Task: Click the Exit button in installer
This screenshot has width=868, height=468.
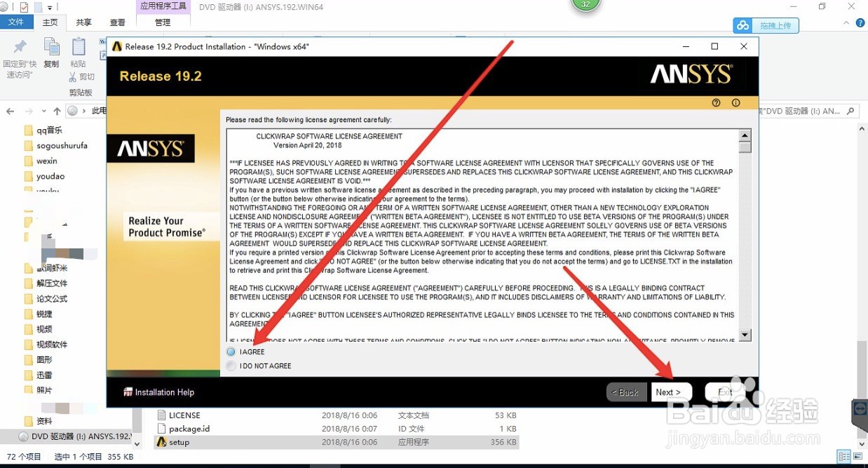Action: coord(724,392)
